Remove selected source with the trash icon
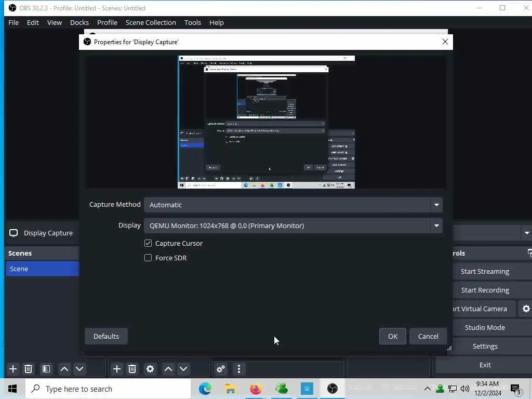 click(x=132, y=369)
